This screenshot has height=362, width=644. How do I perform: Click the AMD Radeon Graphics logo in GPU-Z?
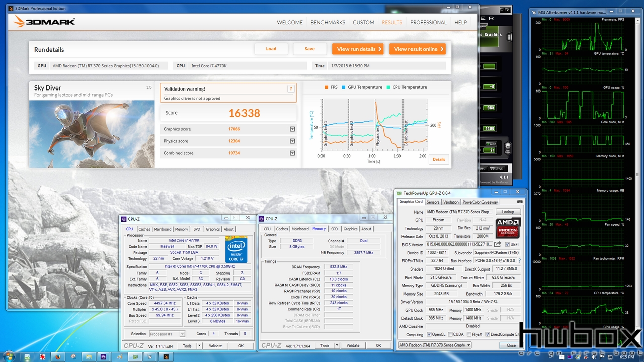508,228
